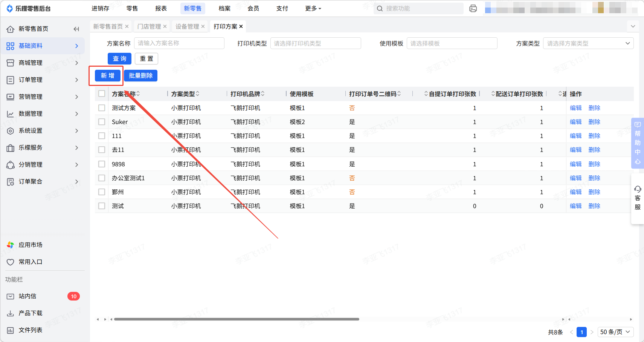Viewport: 644px width, 342px height.
Task: Click the 常用入口 heart icon
Action: pos(11,262)
